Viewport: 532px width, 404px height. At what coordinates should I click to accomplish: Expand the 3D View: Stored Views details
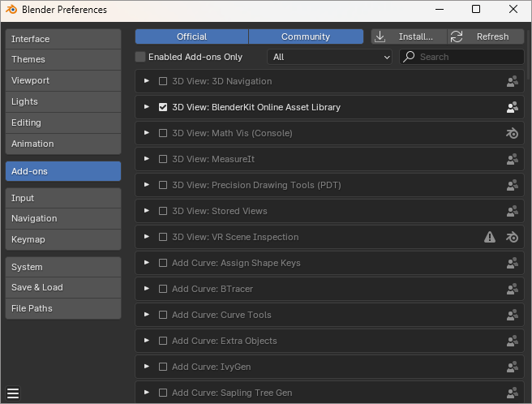(x=147, y=211)
